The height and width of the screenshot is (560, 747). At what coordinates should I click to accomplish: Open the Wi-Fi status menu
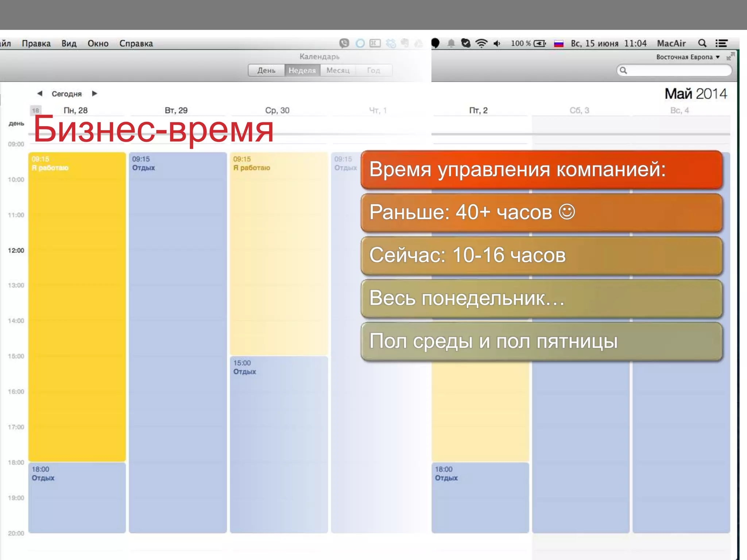point(481,43)
